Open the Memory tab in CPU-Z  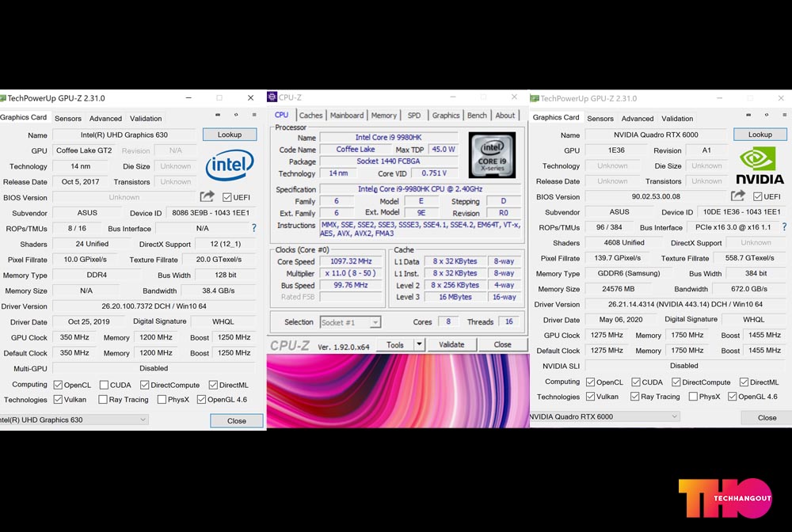point(384,115)
